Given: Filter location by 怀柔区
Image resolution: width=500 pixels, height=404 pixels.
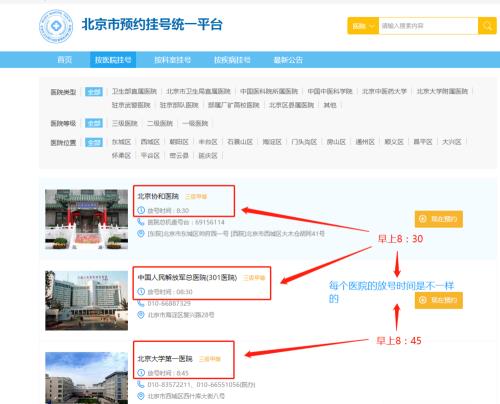Looking at the screenshot, I should pyautogui.click(x=121, y=156).
